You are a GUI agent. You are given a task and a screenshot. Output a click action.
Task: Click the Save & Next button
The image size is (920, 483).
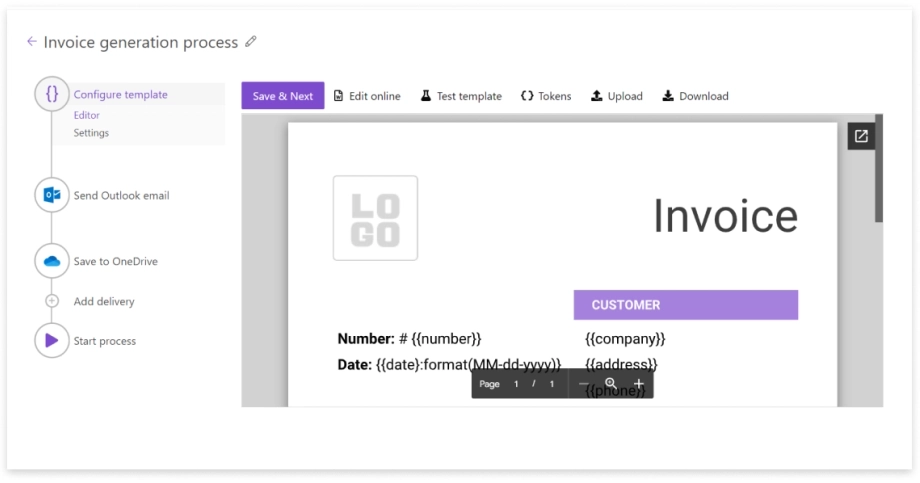coord(283,96)
